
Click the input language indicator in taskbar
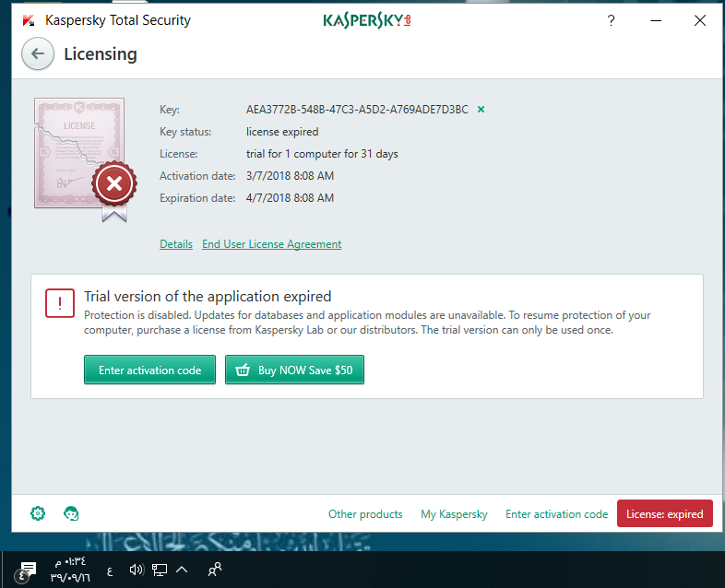click(x=110, y=571)
